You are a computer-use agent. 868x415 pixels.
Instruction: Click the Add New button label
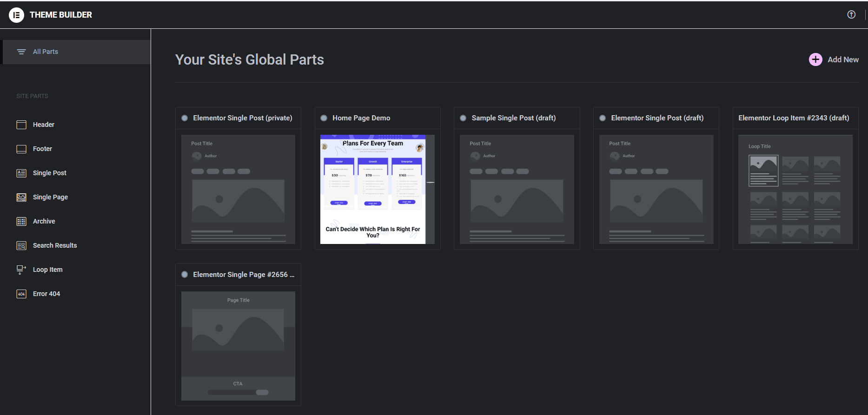pos(843,59)
